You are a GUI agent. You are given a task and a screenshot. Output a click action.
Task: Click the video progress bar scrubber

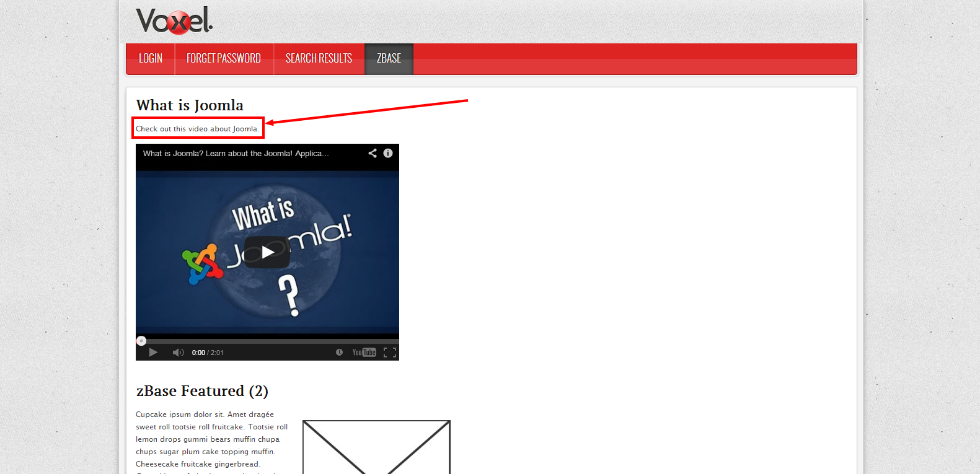coord(141,341)
